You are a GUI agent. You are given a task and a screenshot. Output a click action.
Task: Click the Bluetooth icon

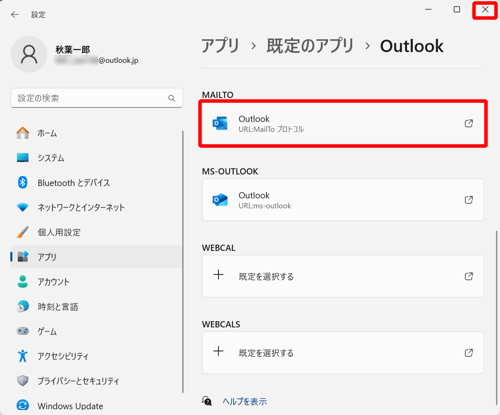pos(23,183)
